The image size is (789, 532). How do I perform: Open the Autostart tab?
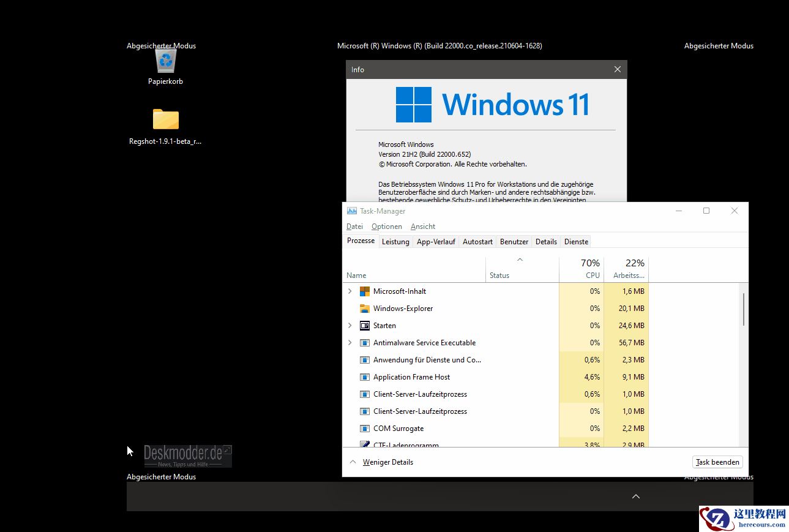tap(477, 241)
